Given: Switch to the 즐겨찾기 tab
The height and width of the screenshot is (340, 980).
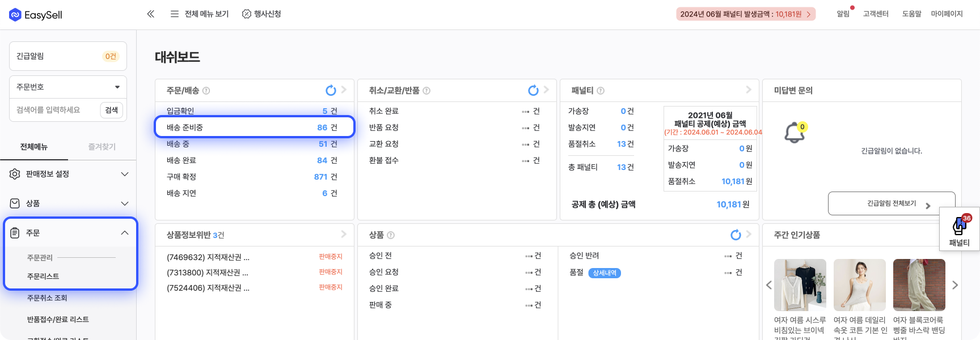Looking at the screenshot, I should click(102, 147).
